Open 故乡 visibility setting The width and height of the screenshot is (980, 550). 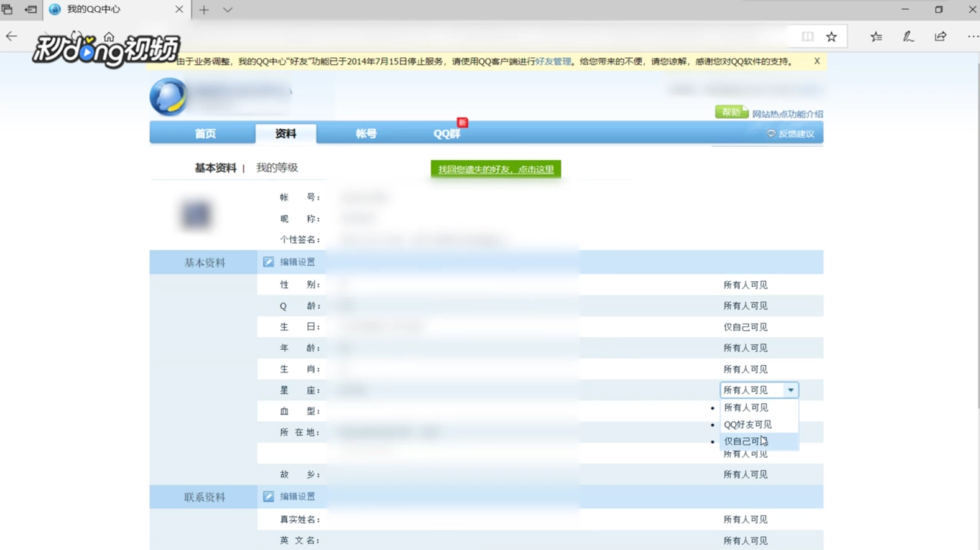[745, 475]
